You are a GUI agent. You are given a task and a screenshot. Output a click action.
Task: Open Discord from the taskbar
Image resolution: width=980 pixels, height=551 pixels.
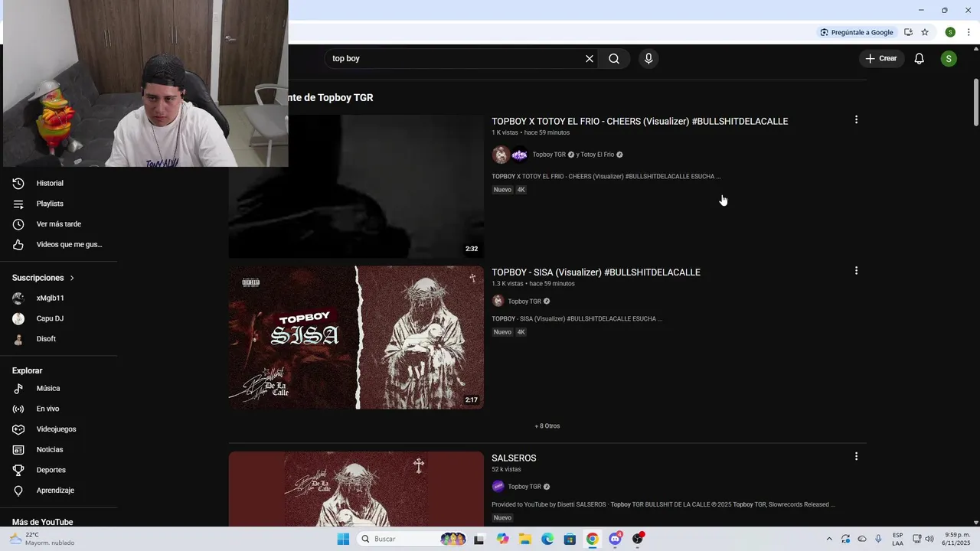pyautogui.click(x=615, y=539)
